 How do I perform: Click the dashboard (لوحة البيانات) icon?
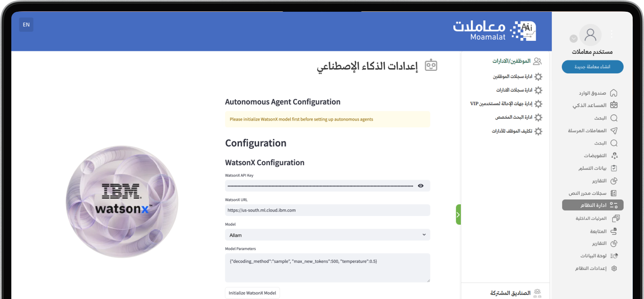coord(614,256)
